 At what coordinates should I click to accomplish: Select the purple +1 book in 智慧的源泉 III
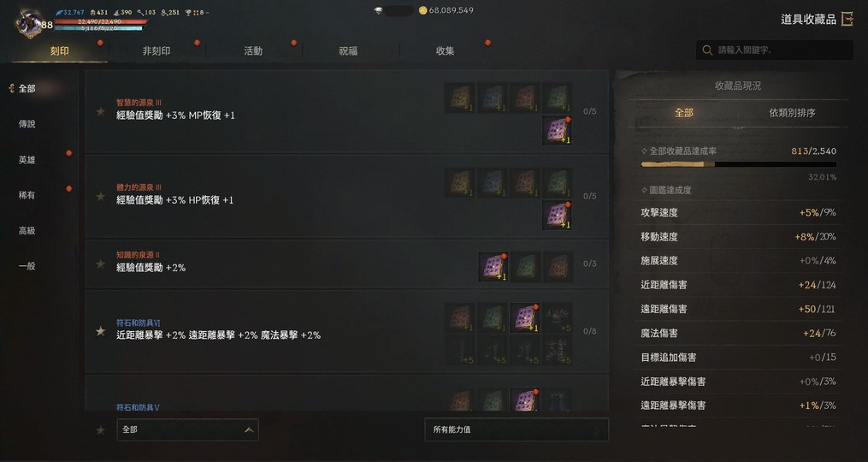pos(557,130)
